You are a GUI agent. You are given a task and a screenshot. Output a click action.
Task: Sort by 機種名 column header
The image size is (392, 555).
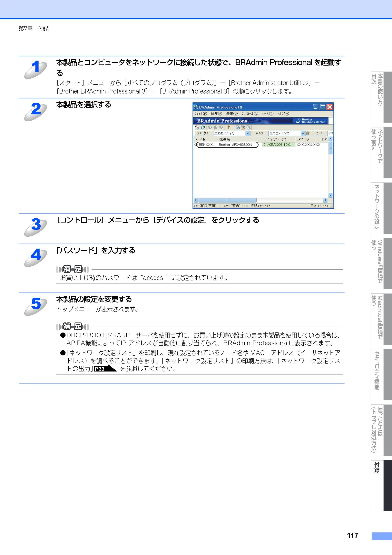(x=240, y=139)
